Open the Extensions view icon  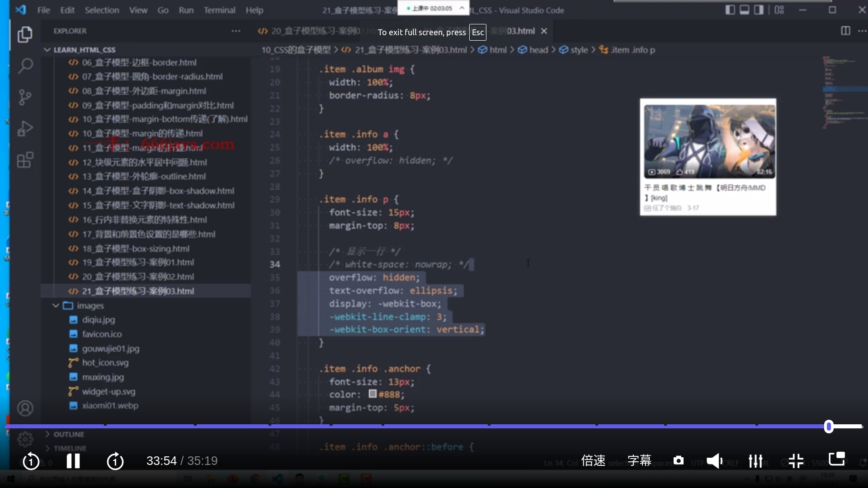[x=25, y=160]
